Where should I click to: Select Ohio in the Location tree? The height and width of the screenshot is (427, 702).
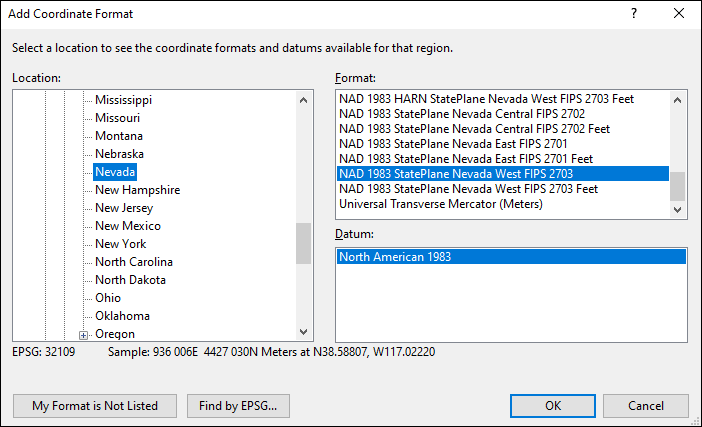(x=108, y=298)
